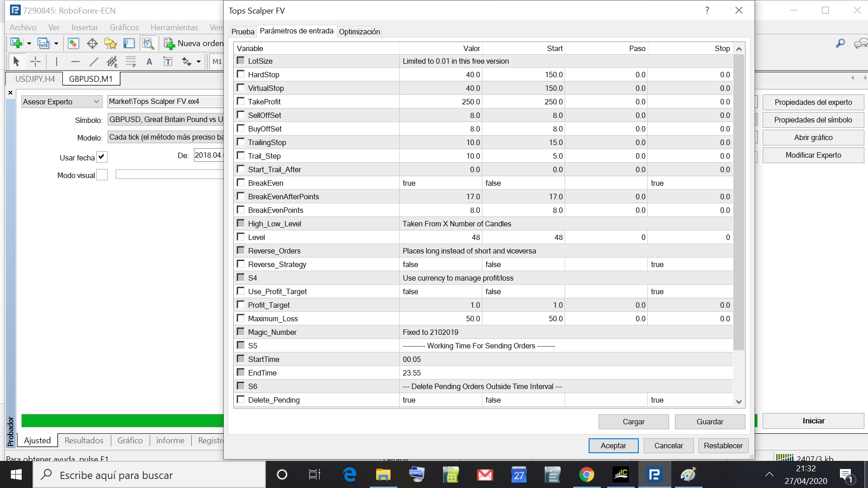The image size is (868, 488).
Task: Select the Trendline drawing tool
Action: (94, 61)
